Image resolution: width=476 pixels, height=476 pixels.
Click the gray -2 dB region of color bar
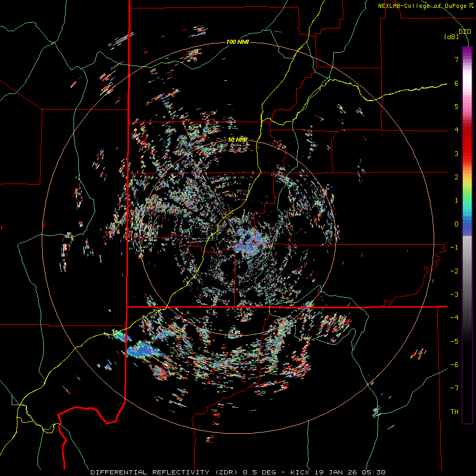tap(467, 271)
